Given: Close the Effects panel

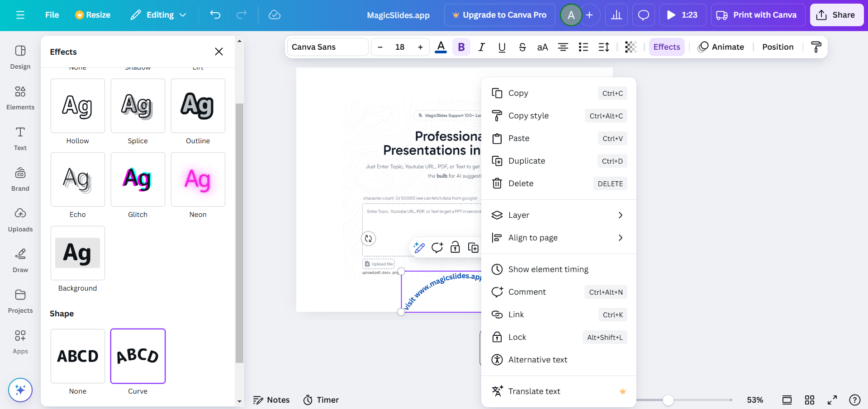Looking at the screenshot, I should 219,52.
